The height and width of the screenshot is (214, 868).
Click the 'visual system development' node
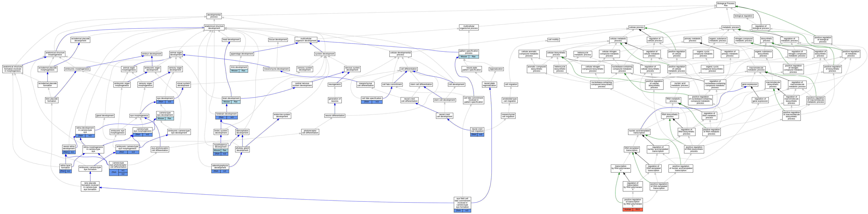(183, 85)
